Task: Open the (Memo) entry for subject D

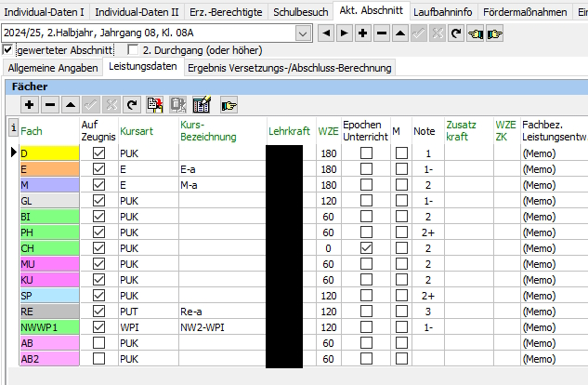Action: (540, 153)
